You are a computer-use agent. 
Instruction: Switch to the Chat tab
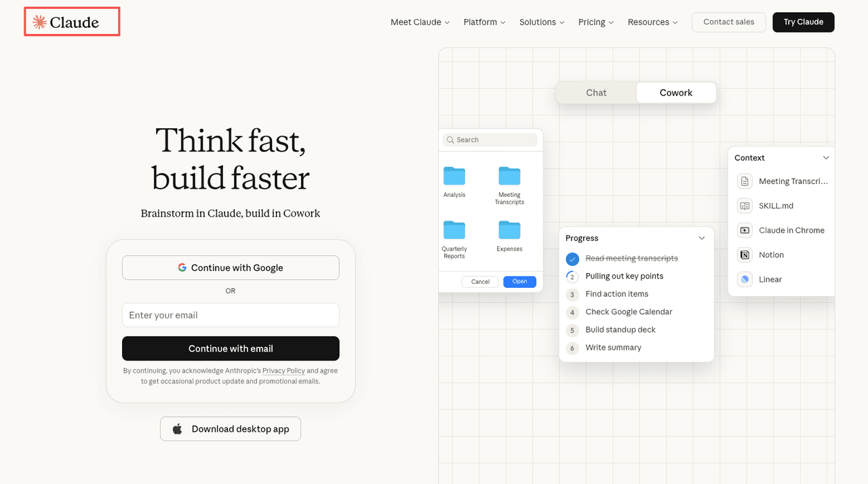click(595, 92)
